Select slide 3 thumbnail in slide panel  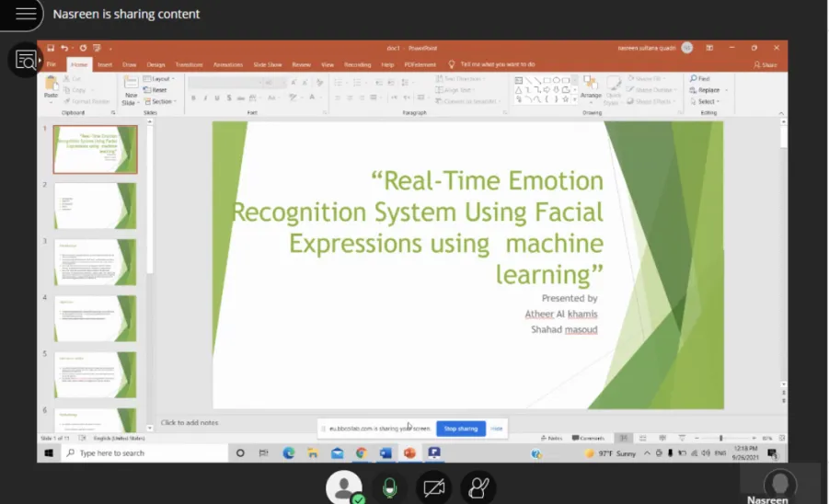pyautogui.click(x=95, y=261)
